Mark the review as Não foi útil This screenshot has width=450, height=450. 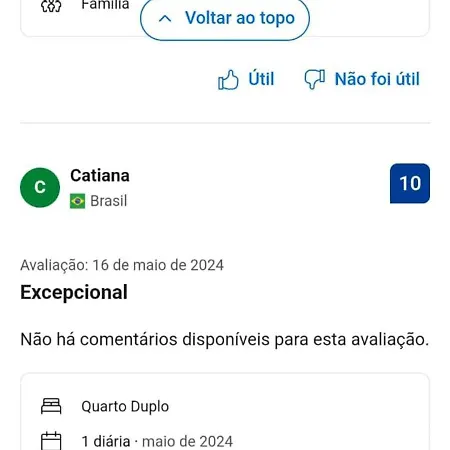(x=362, y=79)
